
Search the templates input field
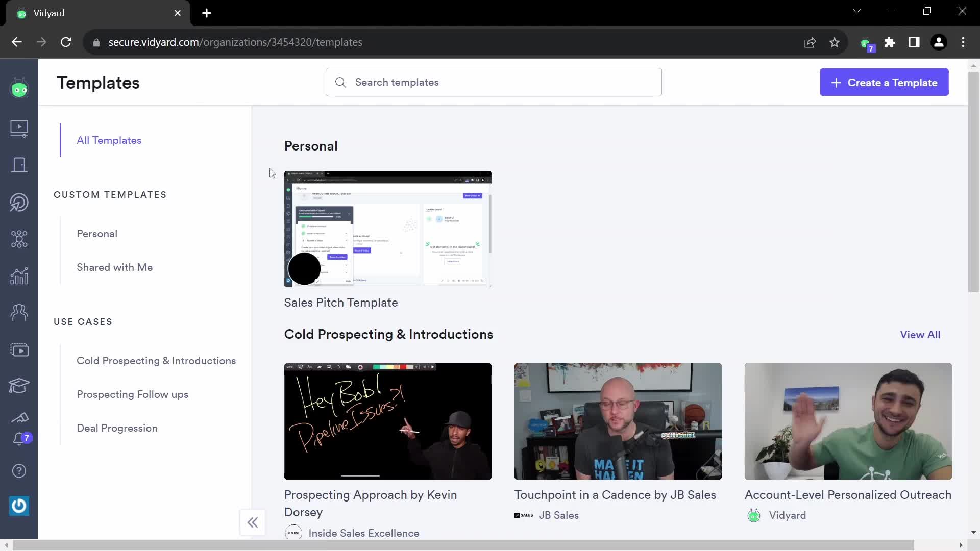click(494, 82)
